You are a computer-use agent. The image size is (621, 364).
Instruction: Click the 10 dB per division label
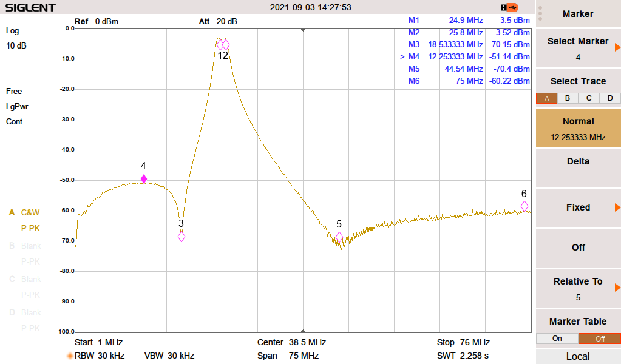16,46
